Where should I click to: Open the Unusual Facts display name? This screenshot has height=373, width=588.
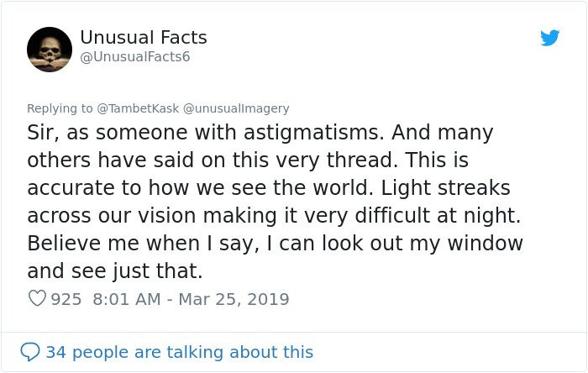(144, 38)
